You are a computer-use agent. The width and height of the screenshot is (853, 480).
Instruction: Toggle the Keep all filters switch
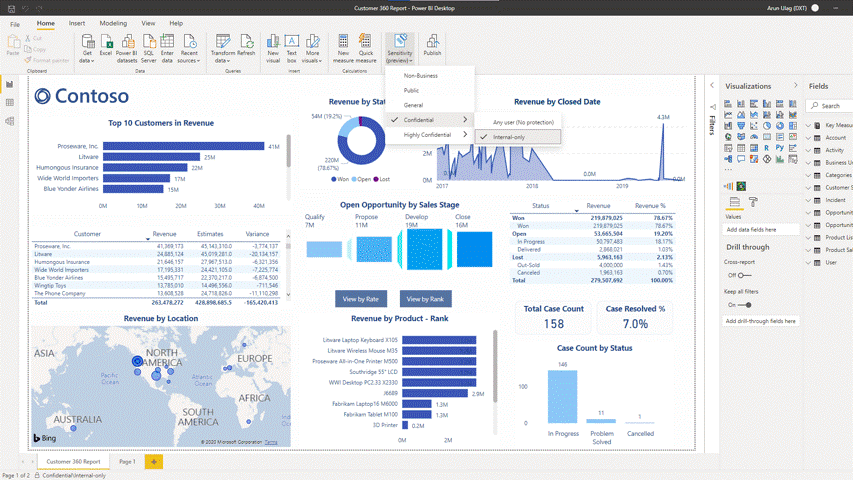click(745, 305)
